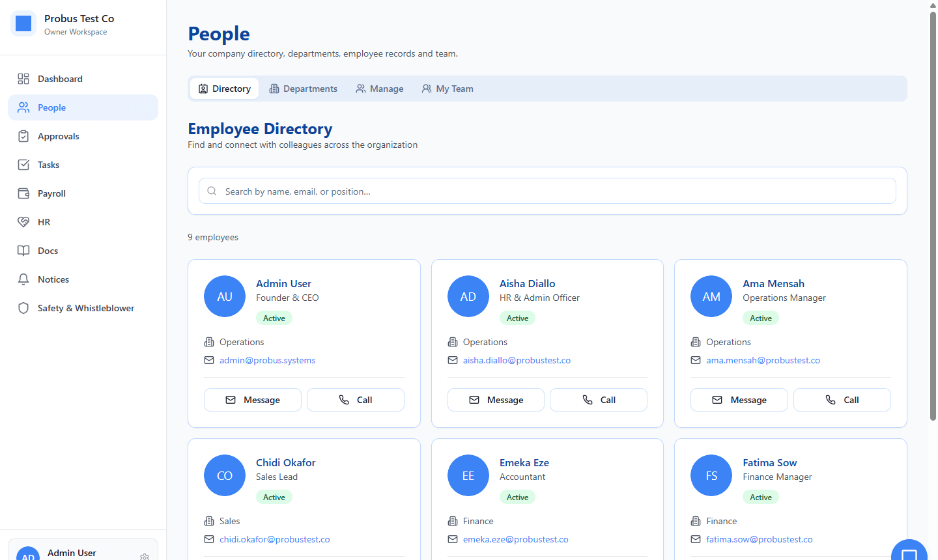This screenshot has width=938, height=560.
Task: Message Ama Mensah
Action: [739, 400]
